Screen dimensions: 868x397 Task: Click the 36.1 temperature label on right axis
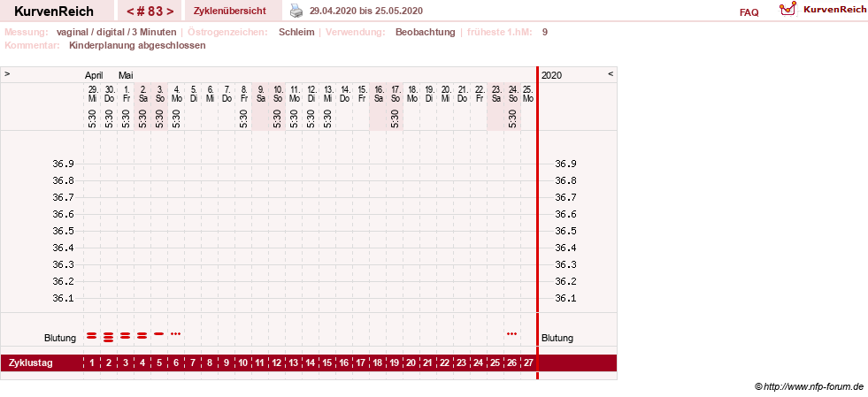click(x=566, y=298)
